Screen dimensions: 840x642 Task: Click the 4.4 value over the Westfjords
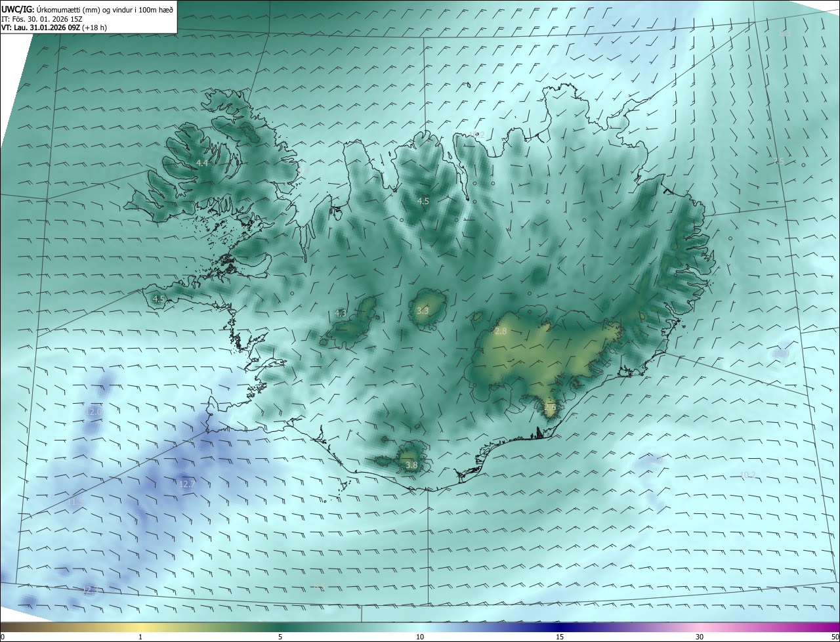point(202,163)
